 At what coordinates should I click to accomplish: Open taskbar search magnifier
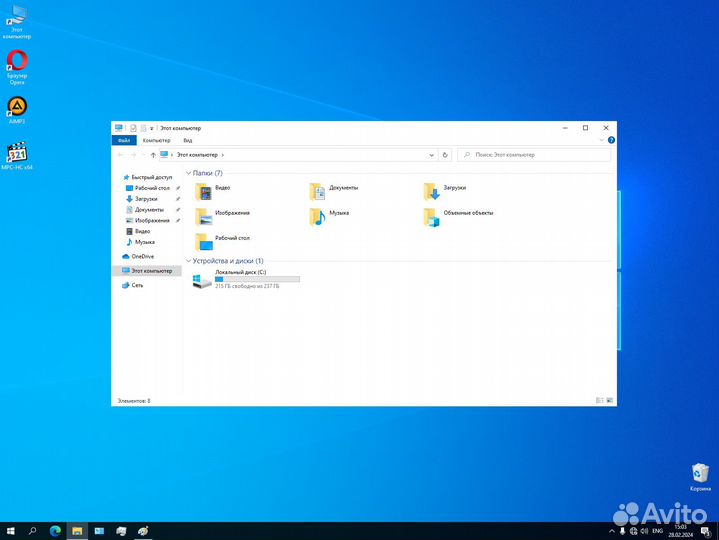33,531
